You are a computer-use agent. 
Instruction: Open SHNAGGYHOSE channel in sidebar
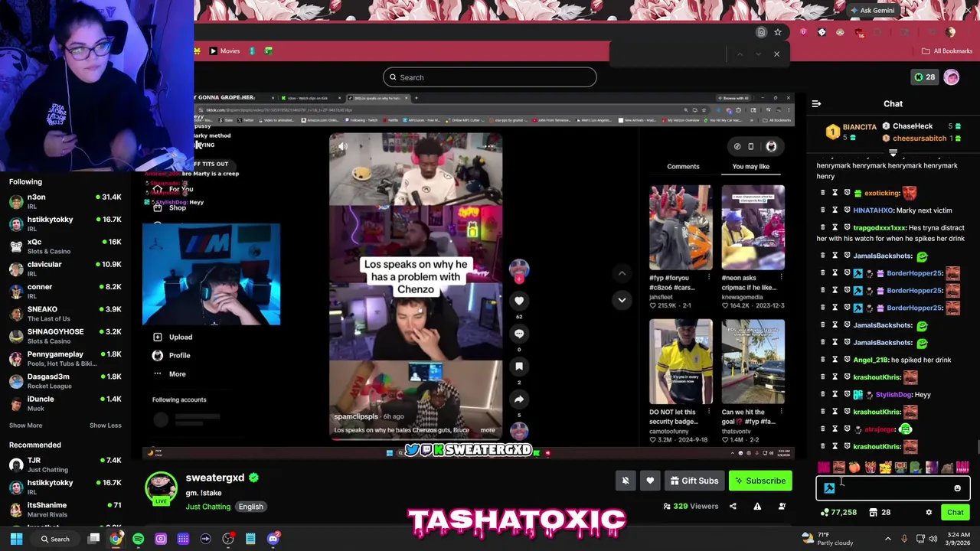pos(65,336)
